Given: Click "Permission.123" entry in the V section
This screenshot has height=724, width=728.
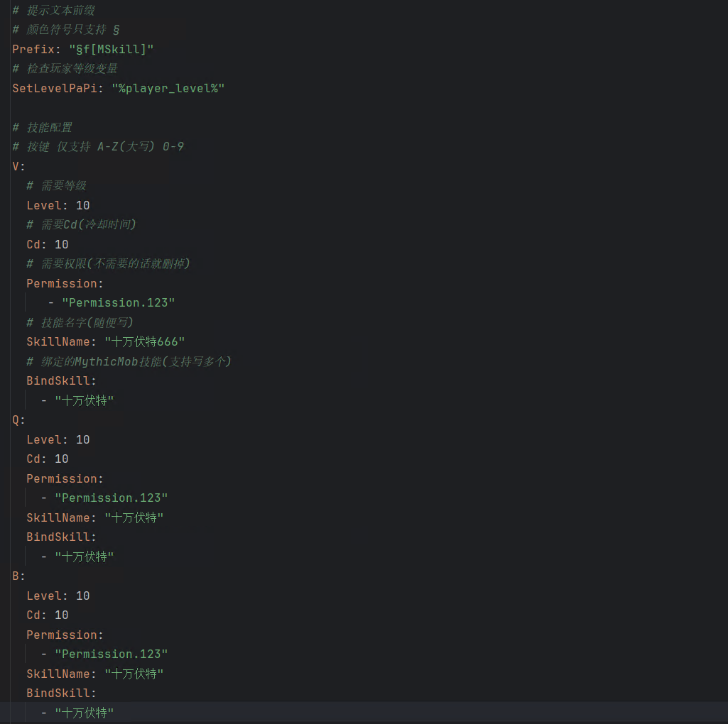Looking at the screenshot, I should [118, 302].
